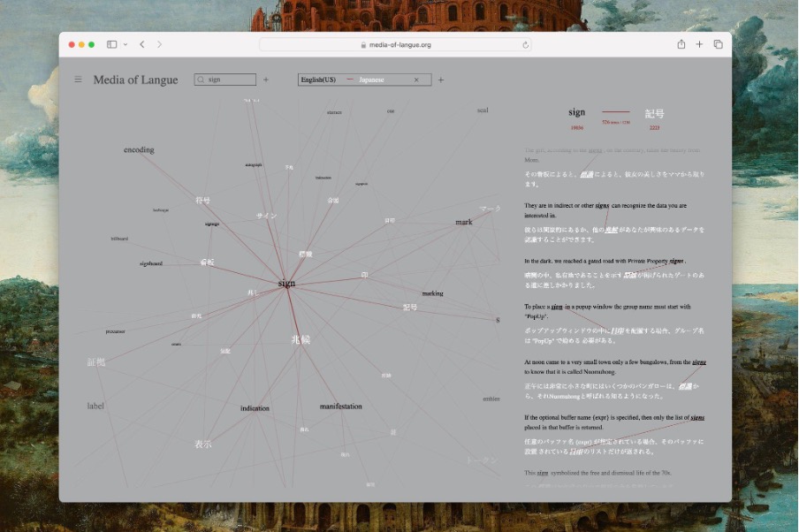Select the central 'sign' node in graph
This screenshot has width=799, height=532.
coord(286,284)
